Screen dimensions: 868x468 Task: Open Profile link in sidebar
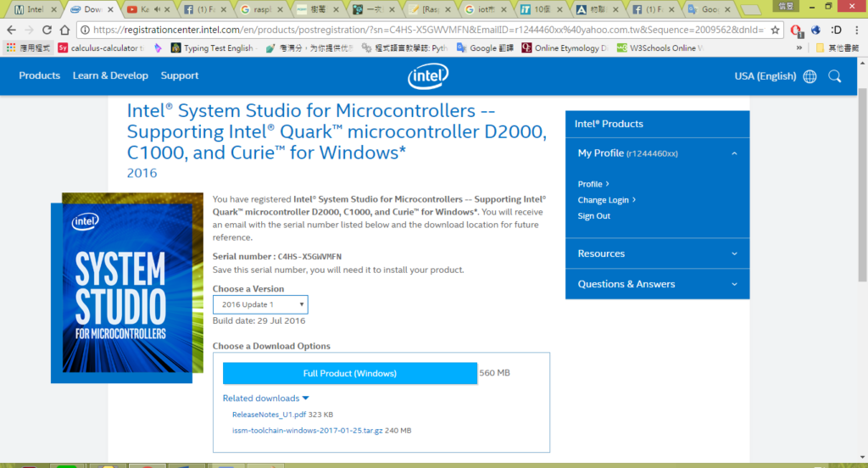click(593, 184)
